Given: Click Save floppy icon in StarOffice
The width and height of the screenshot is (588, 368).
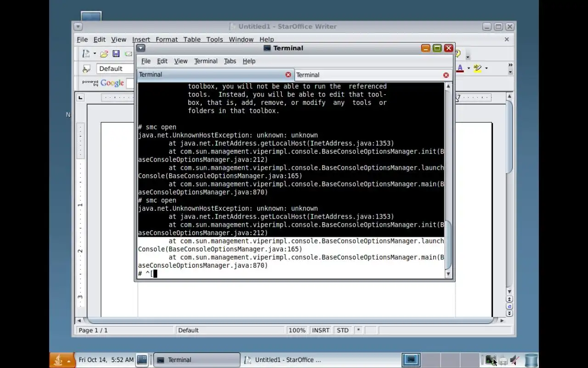Looking at the screenshot, I should tap(116, 54).
